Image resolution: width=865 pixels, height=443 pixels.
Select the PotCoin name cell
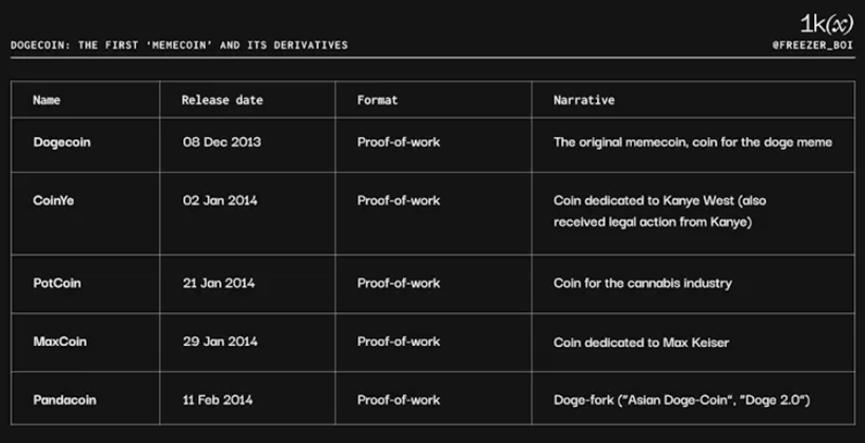pos(57,283)
